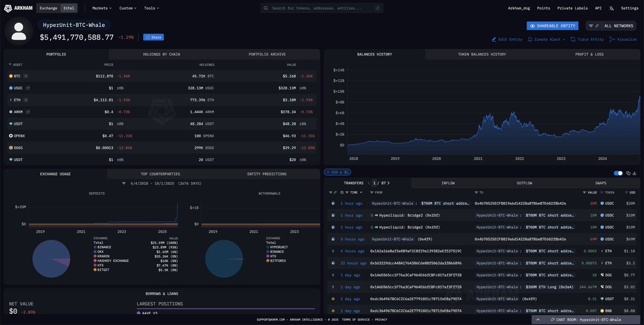Remove the USD ≥ $1 filter chip
644x325 pixels.
click(338, 172)
